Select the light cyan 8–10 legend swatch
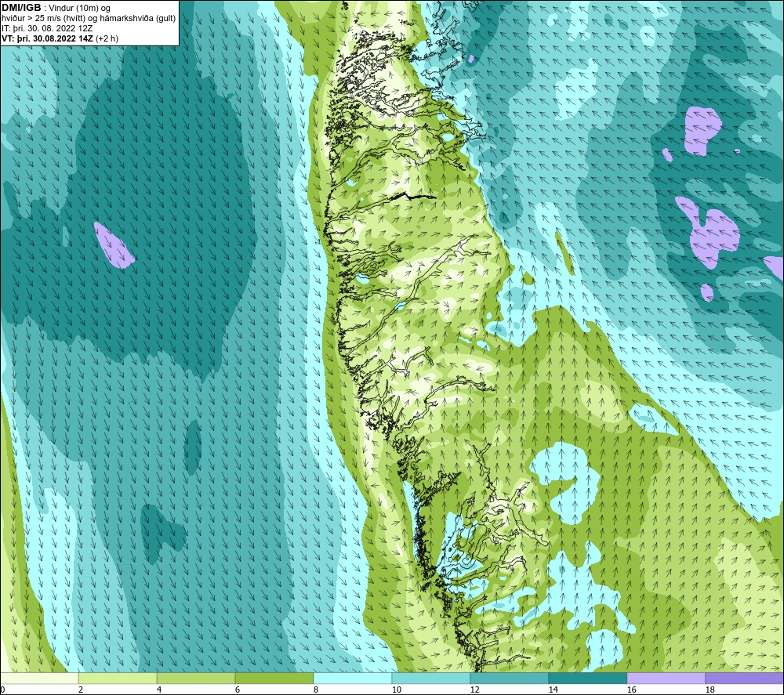This screenshot has height=695, width=784. 353,678
